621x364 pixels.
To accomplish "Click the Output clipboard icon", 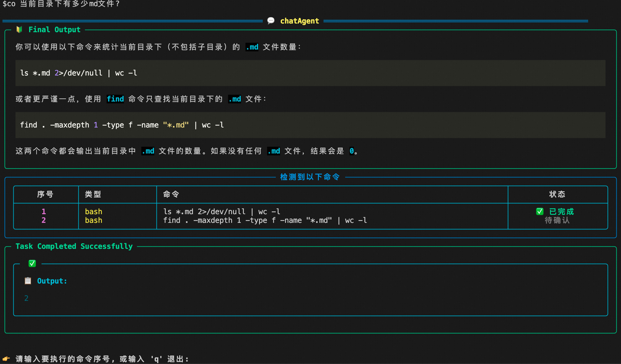I will (28, 281).
